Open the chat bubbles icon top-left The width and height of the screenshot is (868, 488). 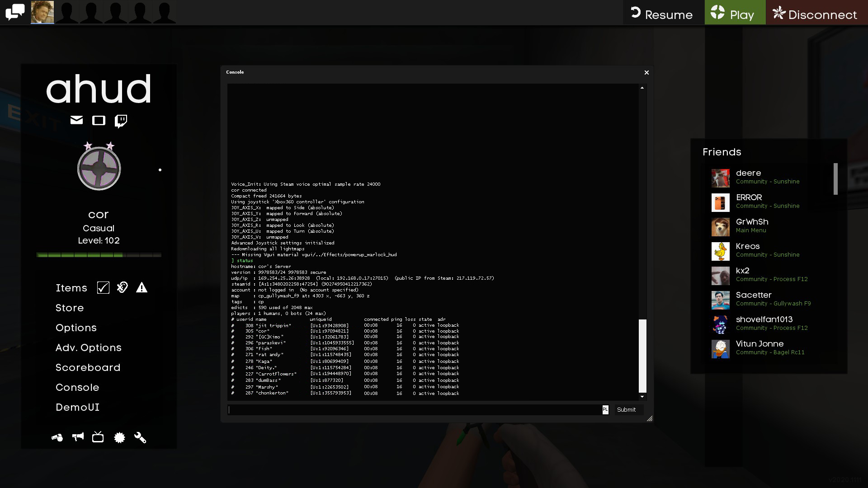click(15, 12)
